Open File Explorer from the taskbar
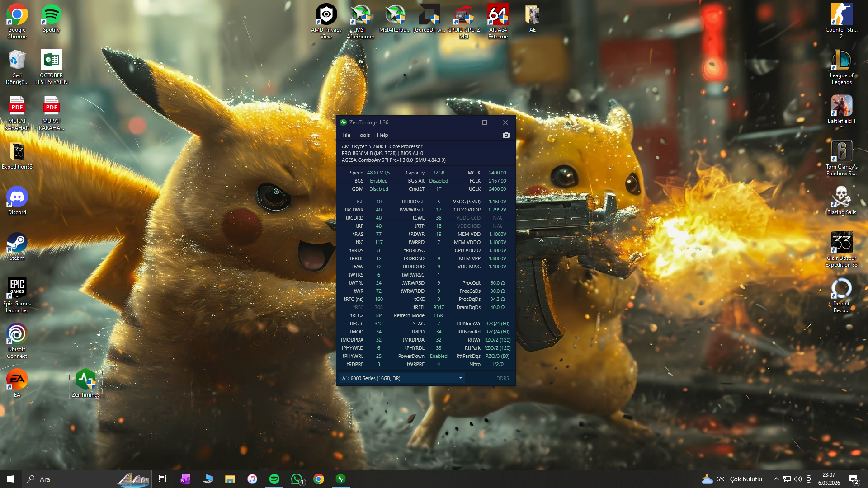Screen dimensions: 868x488 point(230,479)
